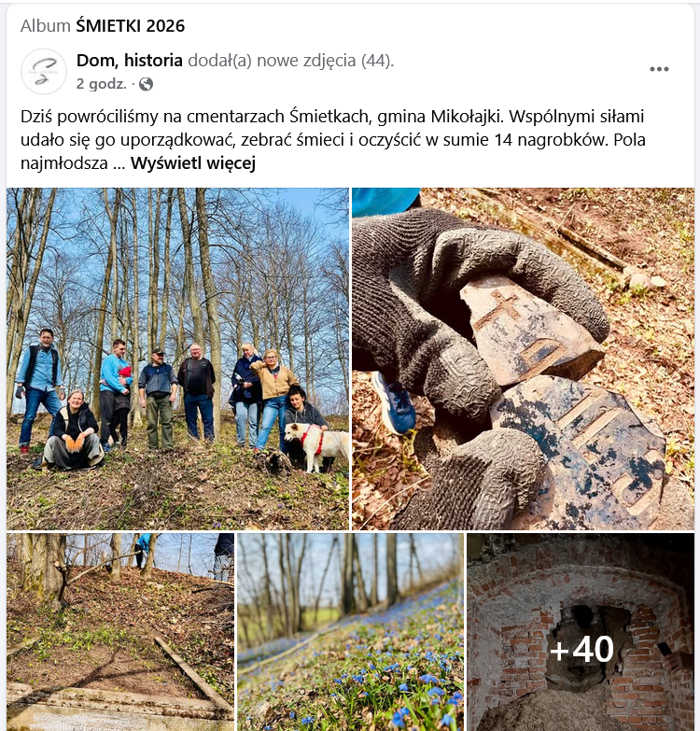This screenshot has height=731, width=700.
Task: Open the photo of hillside grave border
Action: point(120,632)
